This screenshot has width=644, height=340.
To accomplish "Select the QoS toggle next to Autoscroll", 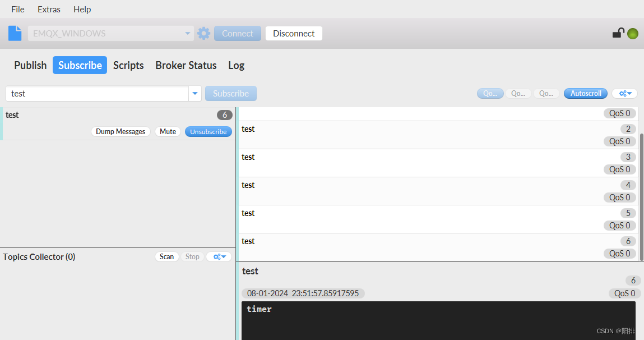I will tap(546, 93).
